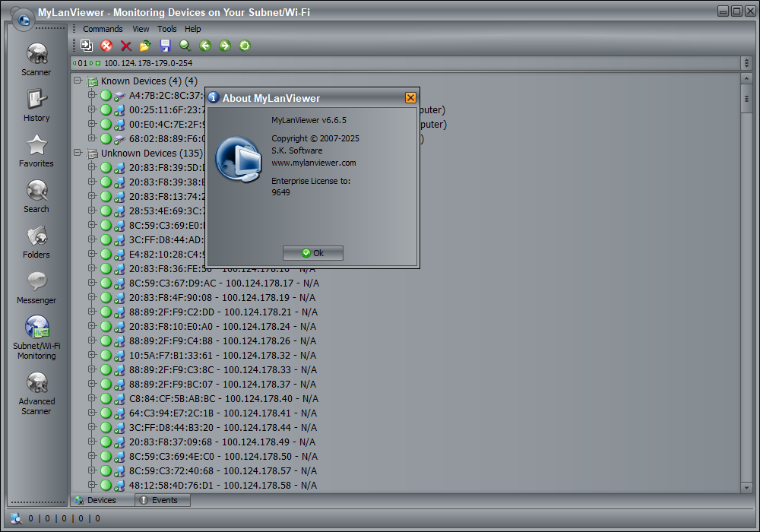Open the Advanced Scanner sidebar tool
The height and width of the screenshot is (532, 760).
pyautogui.click(x=36, y=394)
